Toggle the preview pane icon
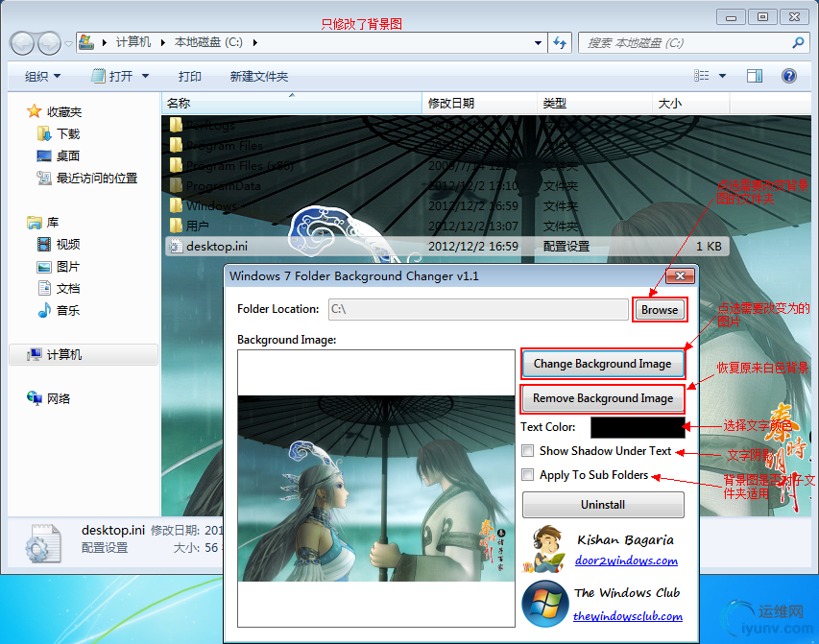Image resolution: width=819 pixels, height=644 pixels. (755, 76)
